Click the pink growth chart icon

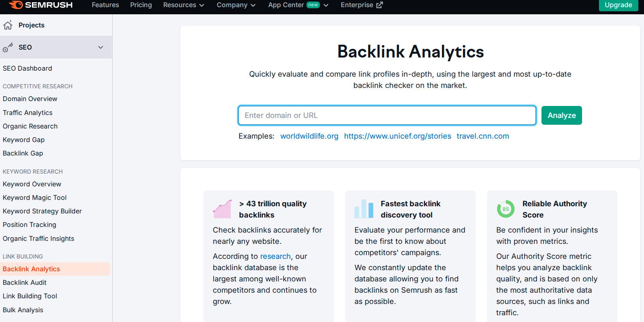pos(222,209)
